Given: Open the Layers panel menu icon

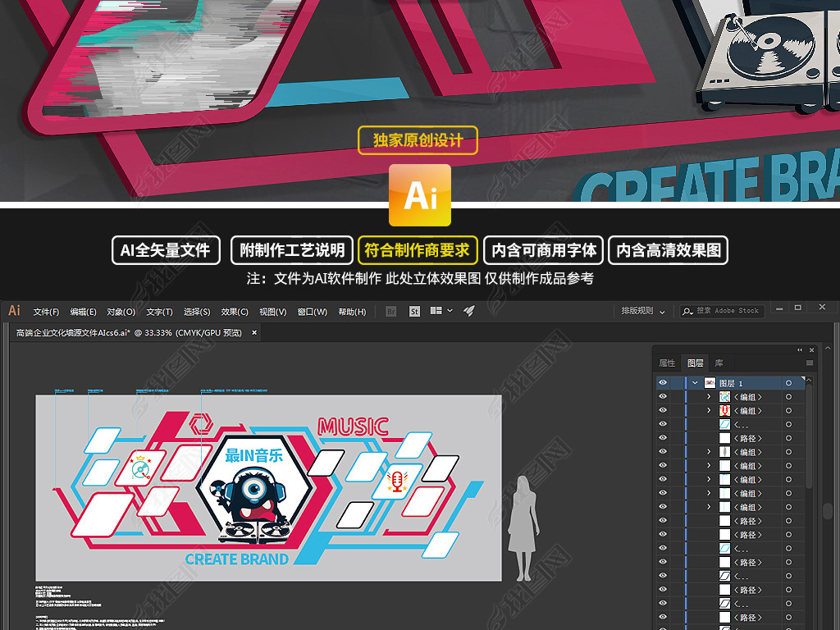Looking at the screenshot, I should point(810,363).
